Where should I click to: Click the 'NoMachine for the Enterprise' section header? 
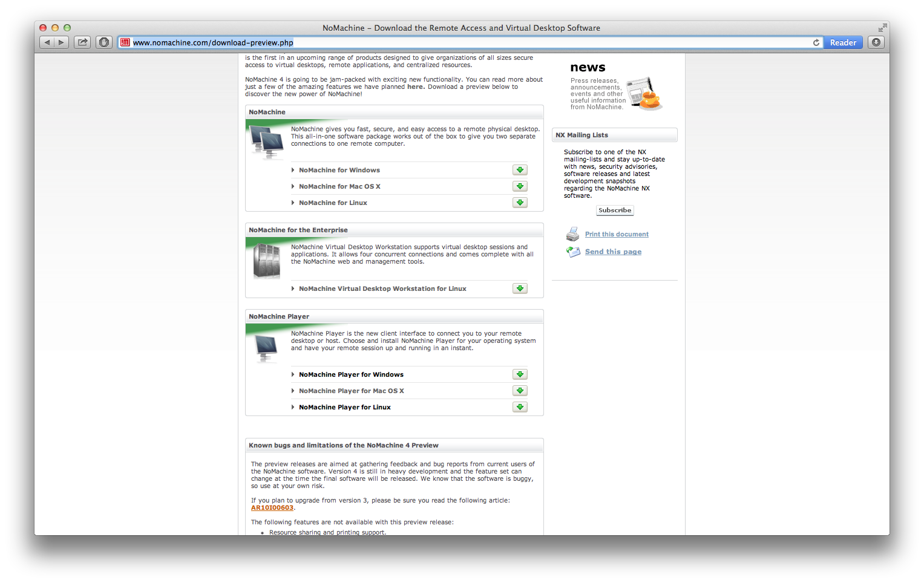(395, 230)
